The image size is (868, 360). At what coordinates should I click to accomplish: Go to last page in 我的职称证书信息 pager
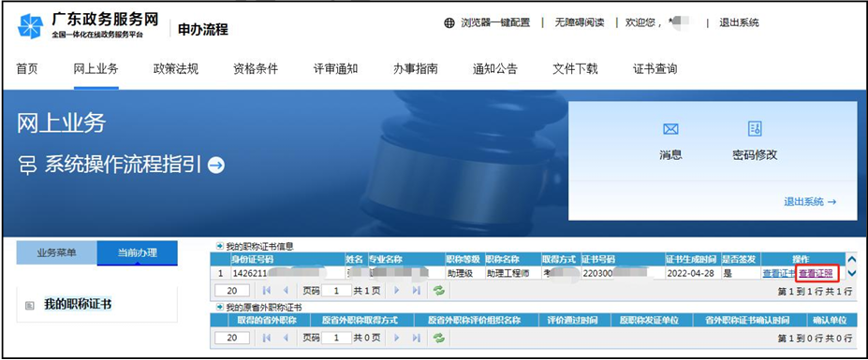pos(417,291)
